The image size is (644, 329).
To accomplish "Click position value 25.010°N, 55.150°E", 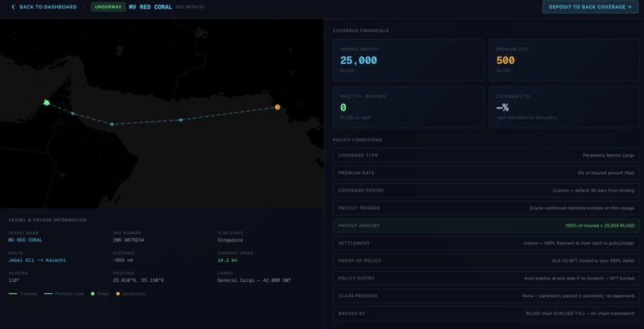I will (138, 280).
